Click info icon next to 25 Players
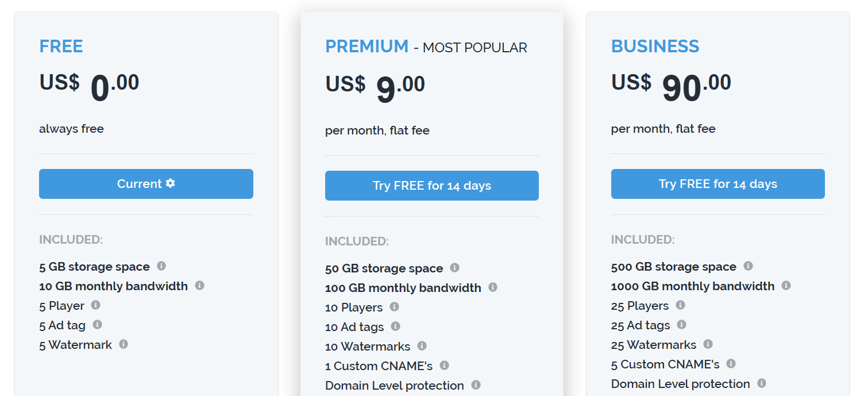This screenshot has height=396, width=868. 680,305
